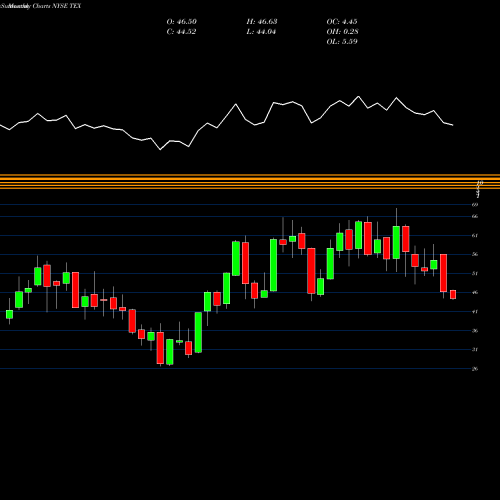The height and width of the screenshot is (500, 500).
Task: Select the open value O: 46.50
Action: (x=182, y=22)
